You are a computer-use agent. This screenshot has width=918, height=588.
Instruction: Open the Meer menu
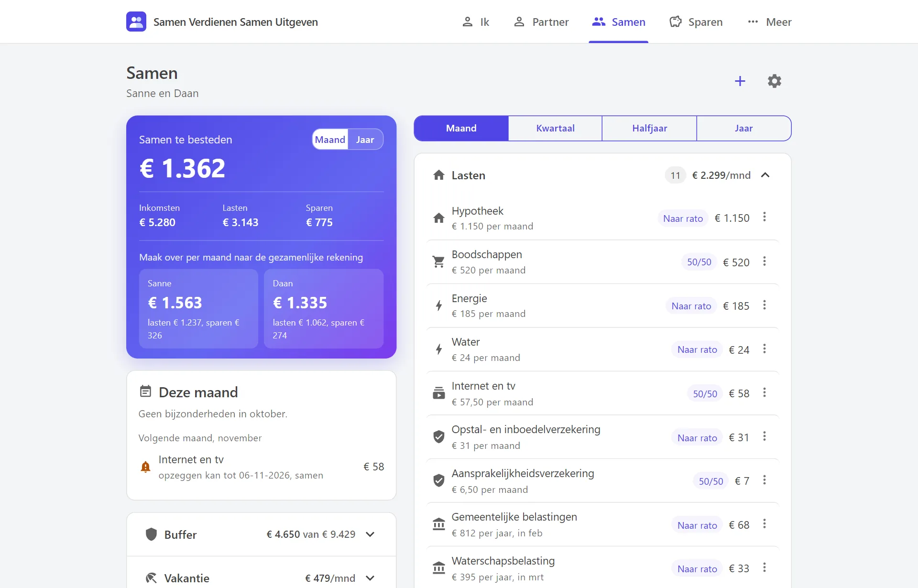tap(769, 22)
